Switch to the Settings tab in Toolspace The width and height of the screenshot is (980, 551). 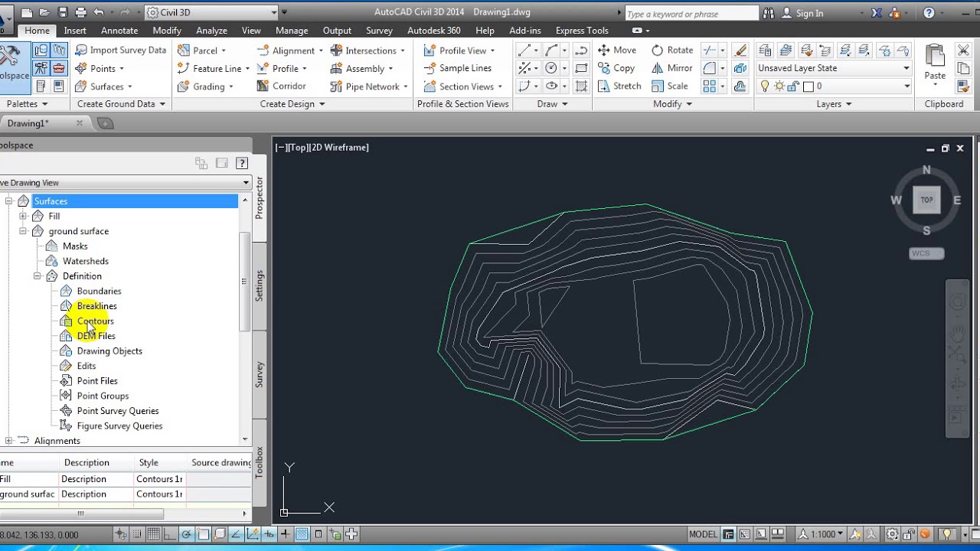click(x=260, y=285)
